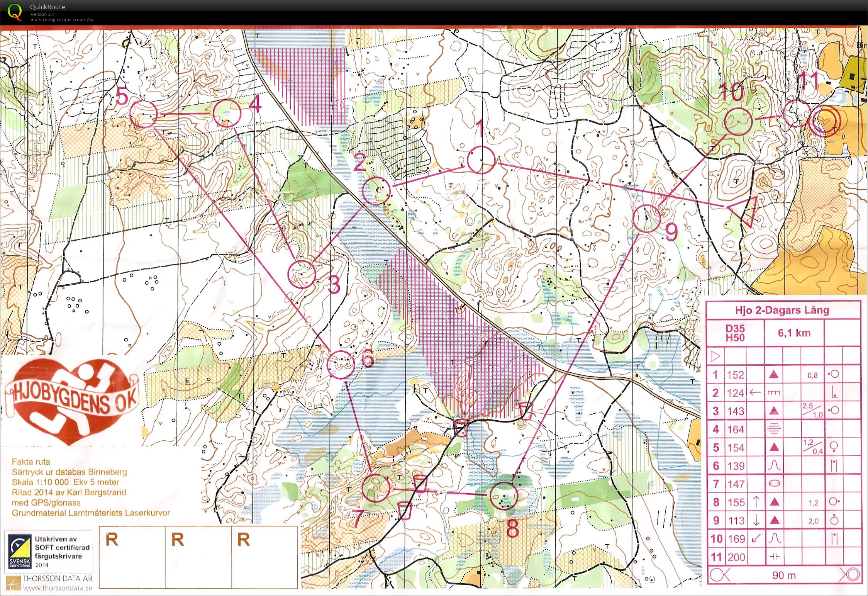Click 'Grundmaterial Lamtmäteriets Laserkurvor' text

coord(91,513)
